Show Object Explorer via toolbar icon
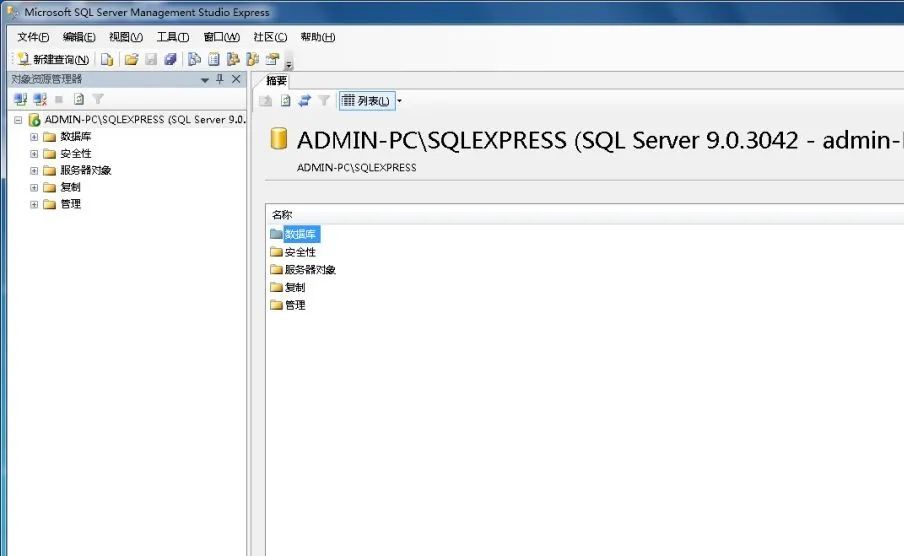The height and width of the screenshot is (556, 904). click(233, 59)
